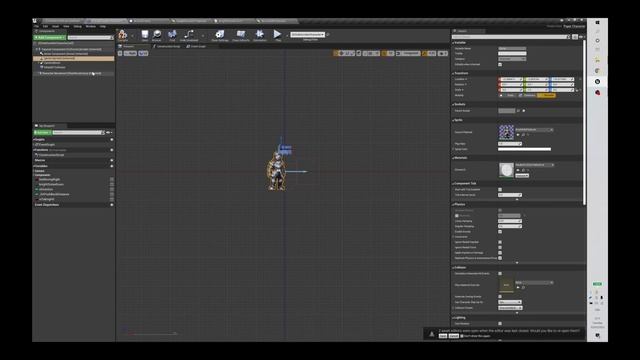Click the Hide Unrelated toolbar icon

(x=189, y=36)
